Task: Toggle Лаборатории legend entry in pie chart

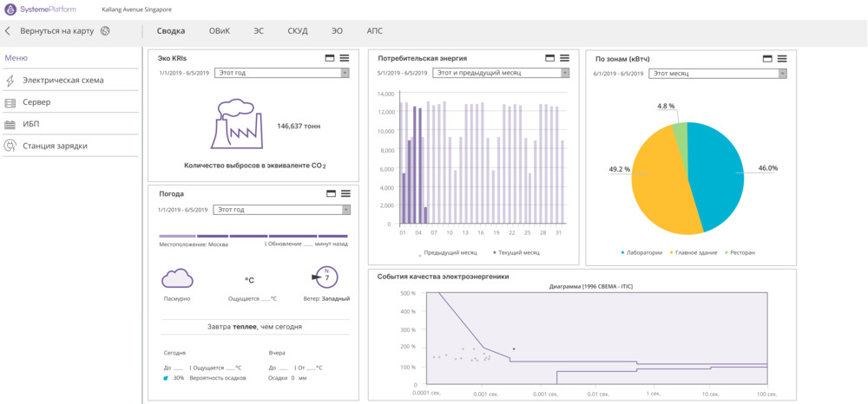Action: [x=641, y=253]
